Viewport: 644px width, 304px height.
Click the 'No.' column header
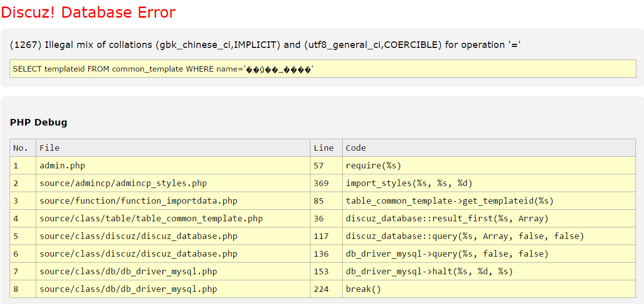pos(23,148)
